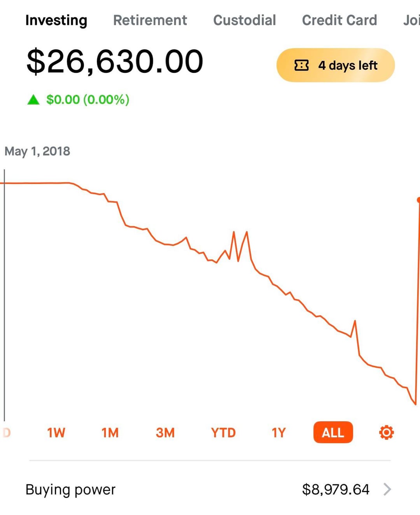Viewport: 420px width, 515px height.
Task: Set chart range to 1W
Action: click(x=56, y=432)
